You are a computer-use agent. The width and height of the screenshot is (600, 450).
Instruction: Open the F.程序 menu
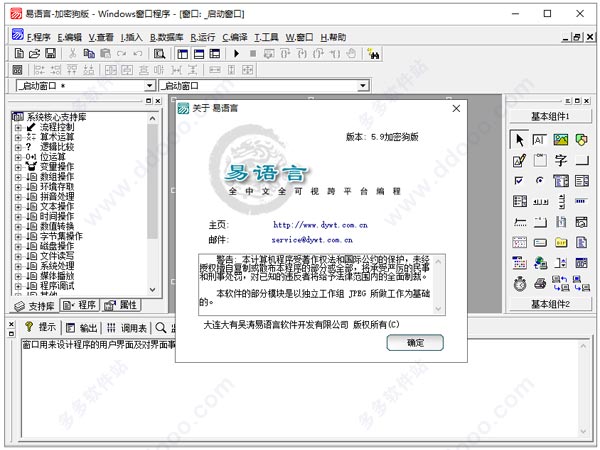coord(38,37)
